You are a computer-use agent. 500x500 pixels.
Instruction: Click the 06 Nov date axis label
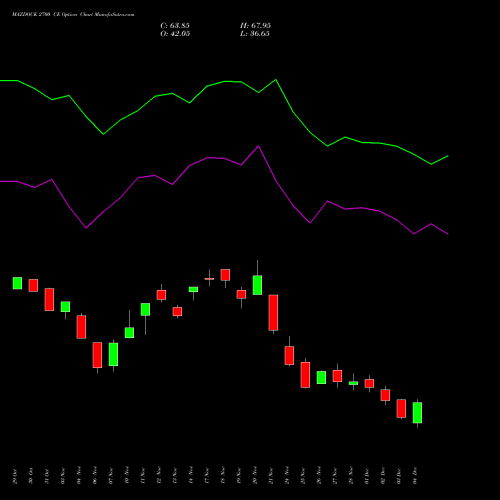pyautogui.click(x=95, y=476)
